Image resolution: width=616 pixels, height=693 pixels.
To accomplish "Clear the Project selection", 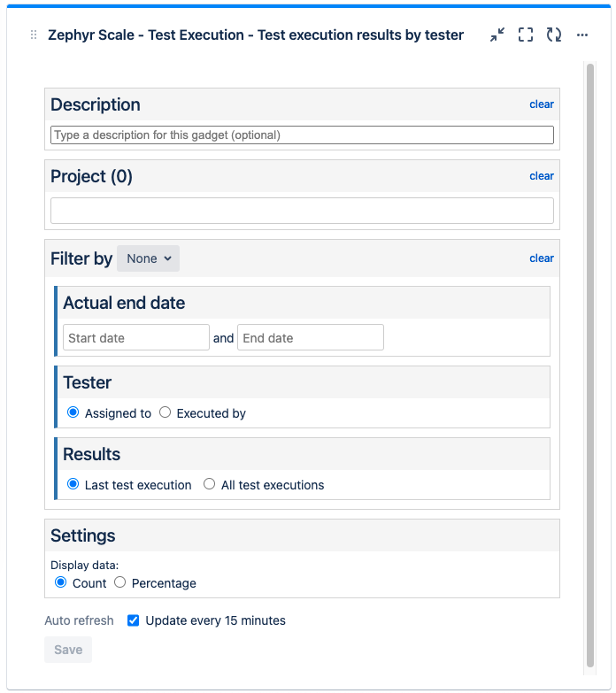I will click(542, 176).
